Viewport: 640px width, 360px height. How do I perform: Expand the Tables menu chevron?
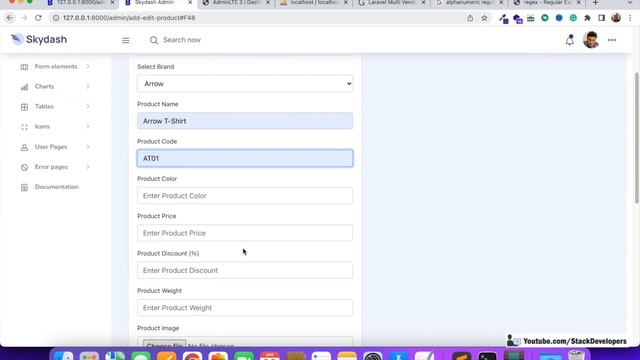coord(88,106)
